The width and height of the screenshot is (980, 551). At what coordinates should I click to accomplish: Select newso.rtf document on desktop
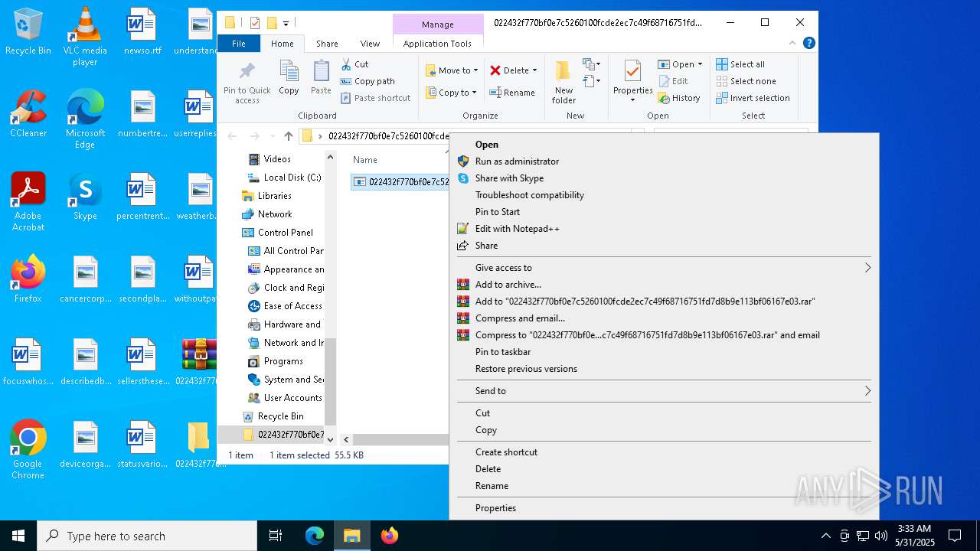[142, 32]
